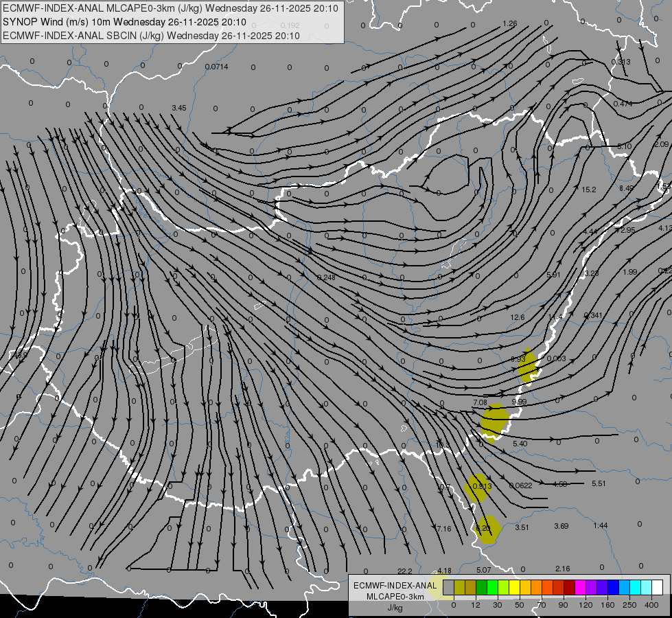Click the legend tick label '90'
The height and width of the screenshot is (618, 672).
coord(563,605)
